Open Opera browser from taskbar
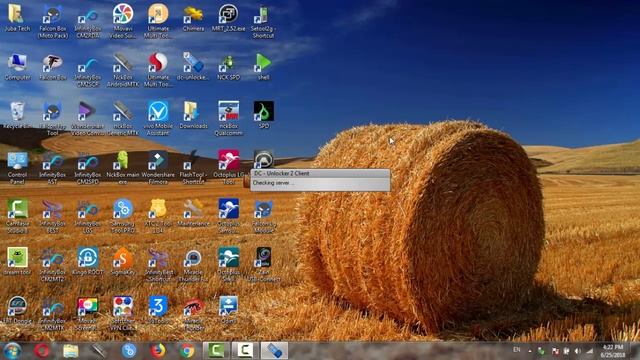The image size is (640, 360). [42, 351]
